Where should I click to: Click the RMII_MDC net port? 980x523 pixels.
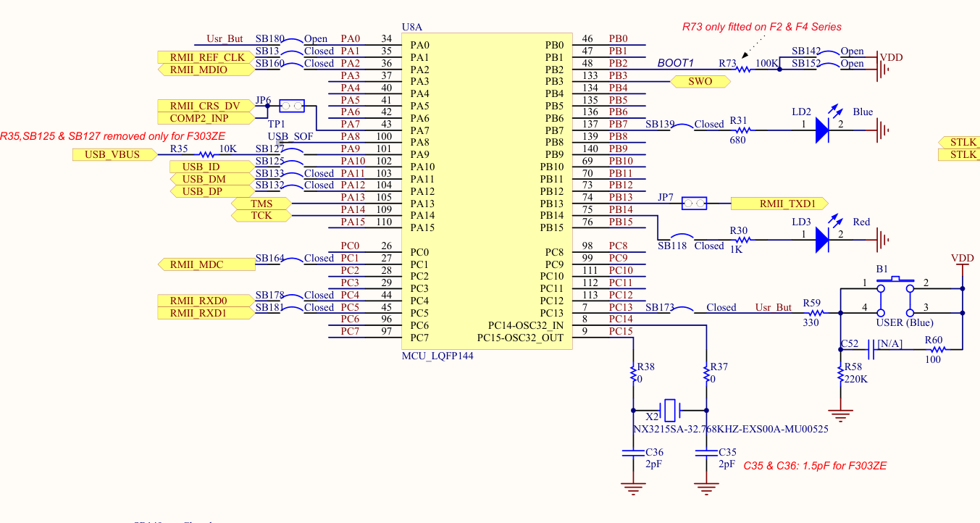pos(206,264)
